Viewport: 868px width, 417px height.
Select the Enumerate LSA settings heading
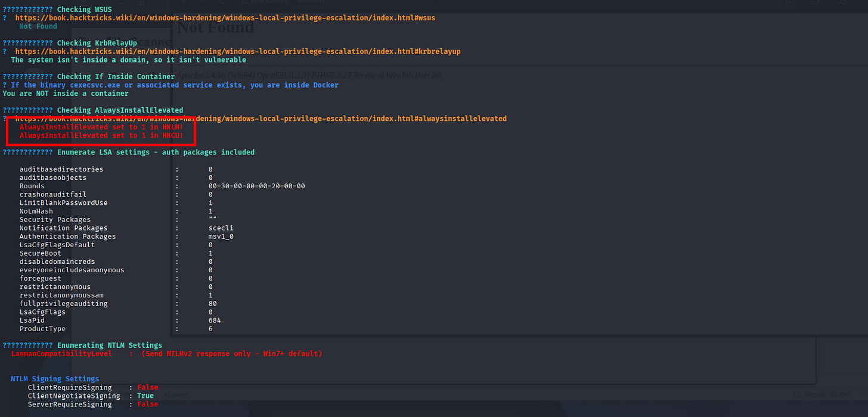click(156, 153)
